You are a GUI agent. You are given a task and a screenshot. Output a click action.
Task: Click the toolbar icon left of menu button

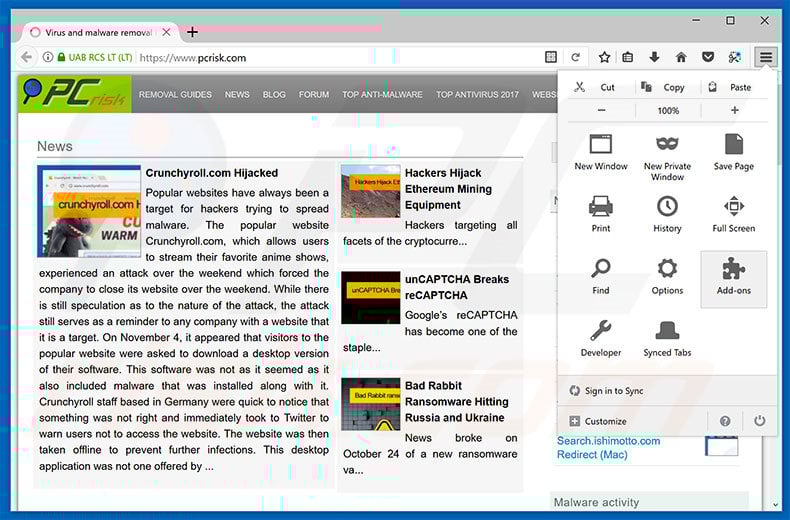pos(735,57)
